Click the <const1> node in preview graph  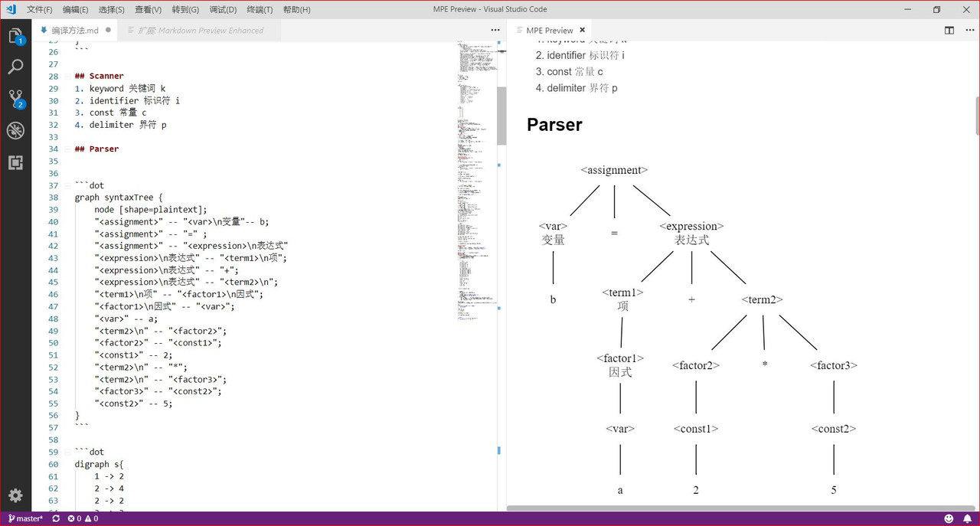[x=696, y=429]
